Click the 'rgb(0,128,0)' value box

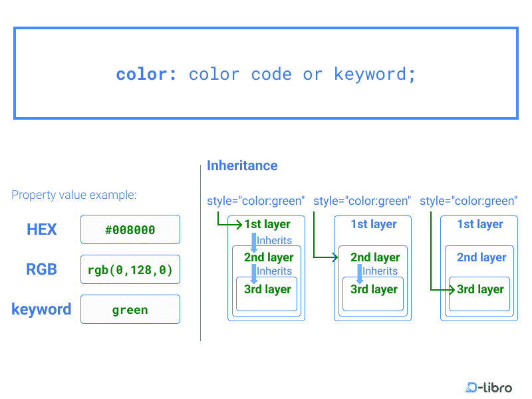coord(130,269)
